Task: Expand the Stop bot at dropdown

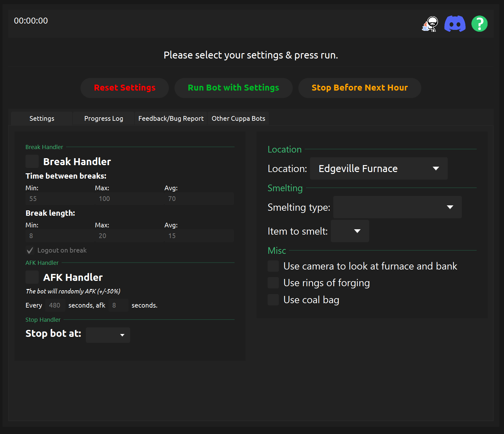Action: pos(108,335)
